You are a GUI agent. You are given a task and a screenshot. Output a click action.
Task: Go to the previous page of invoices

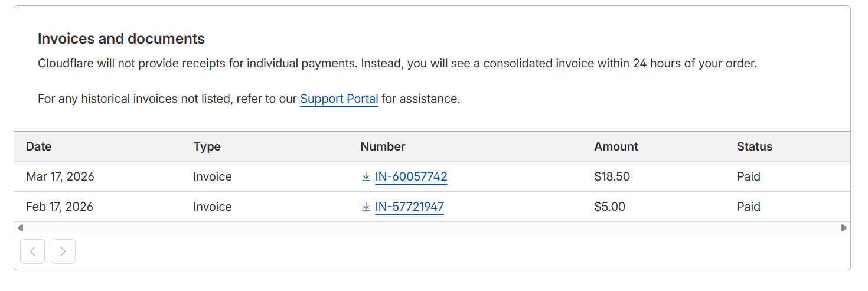pos(32,251)
